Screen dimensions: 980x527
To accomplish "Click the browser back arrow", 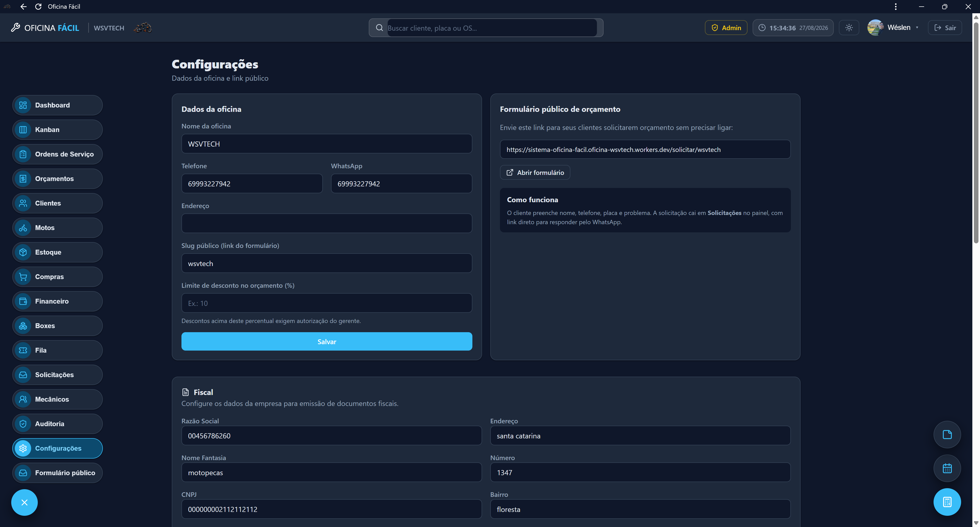I will click(x=23, y=6).
